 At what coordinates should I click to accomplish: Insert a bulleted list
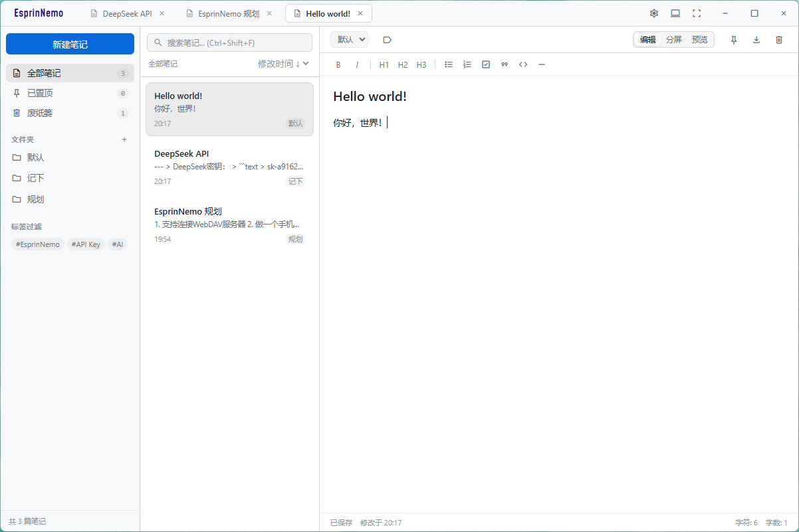coord(449,64)
